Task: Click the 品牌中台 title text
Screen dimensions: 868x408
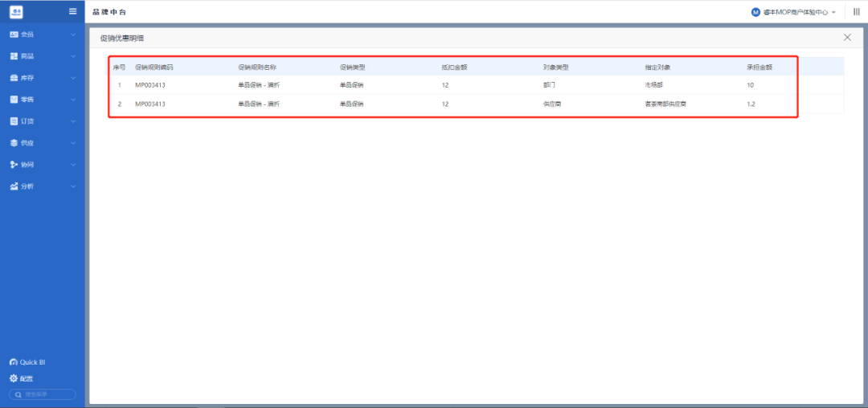Action: pyautogui.click(x=109, y=12)
